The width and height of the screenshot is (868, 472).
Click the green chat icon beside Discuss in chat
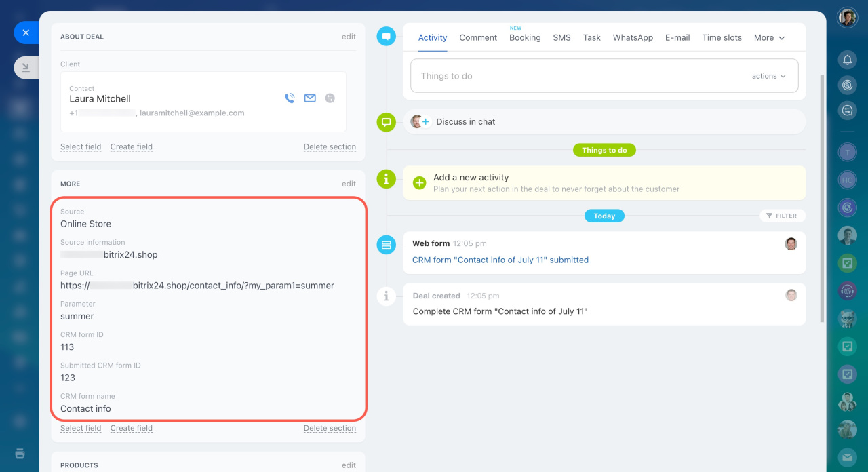(x=387, y=122)
